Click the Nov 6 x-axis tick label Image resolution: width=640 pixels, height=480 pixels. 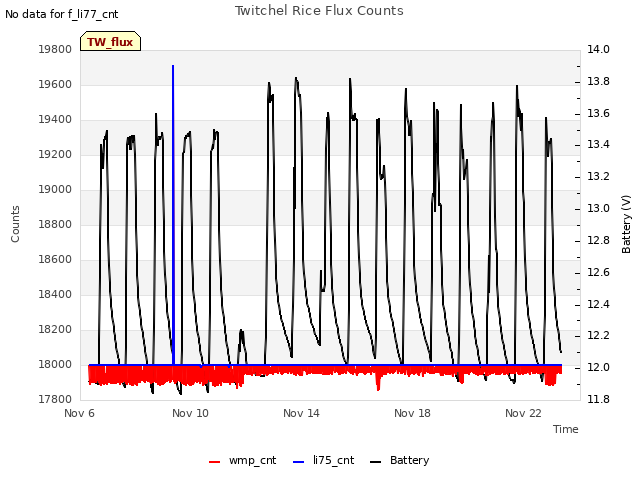pos(80,413)
